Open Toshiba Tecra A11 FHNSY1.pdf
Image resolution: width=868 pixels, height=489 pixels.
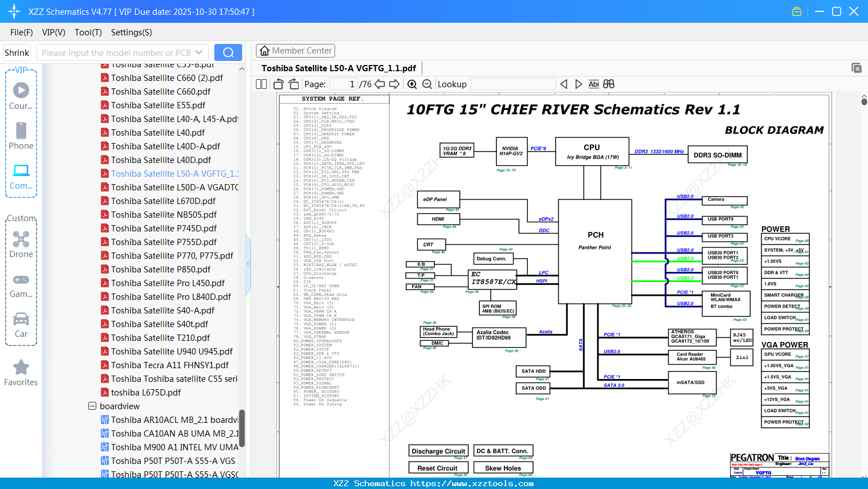170,365
